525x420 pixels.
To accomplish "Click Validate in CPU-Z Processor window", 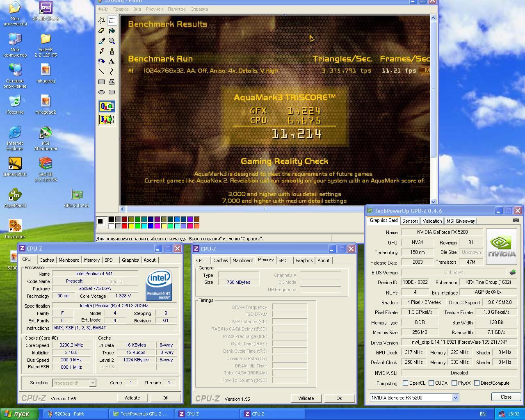I will coord(132,398).
